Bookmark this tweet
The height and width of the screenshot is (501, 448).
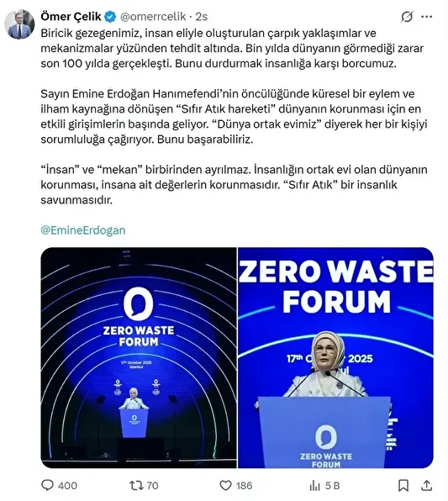tap(403, 486)
